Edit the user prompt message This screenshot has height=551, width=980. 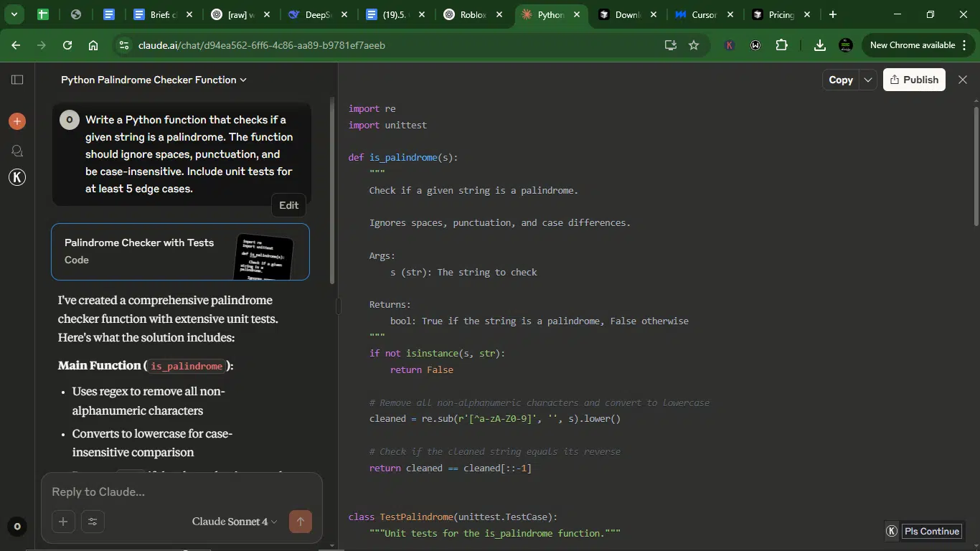point(289,205)
